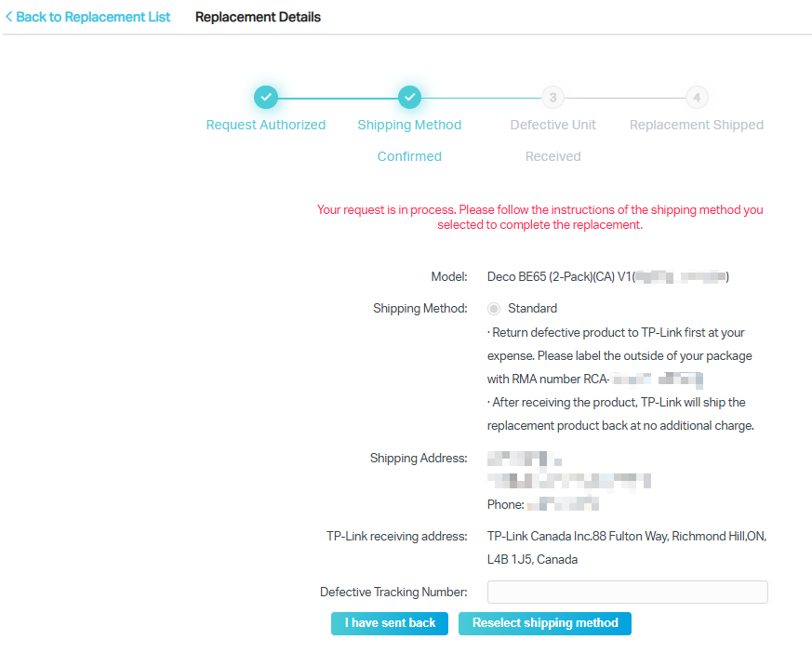Select the step 3 circle for Defective Unit Received
This screenshot has width=812, height=653.
click(552, 97)
